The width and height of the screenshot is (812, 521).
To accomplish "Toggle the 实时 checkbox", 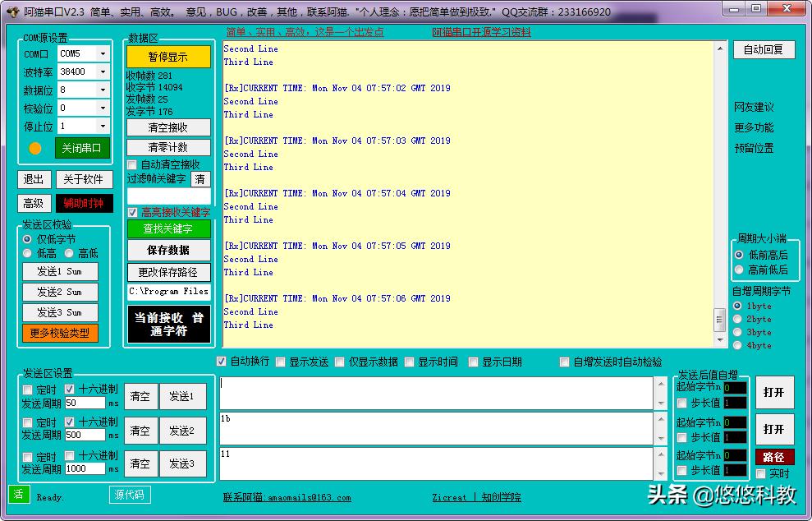I will click(761, 473).
